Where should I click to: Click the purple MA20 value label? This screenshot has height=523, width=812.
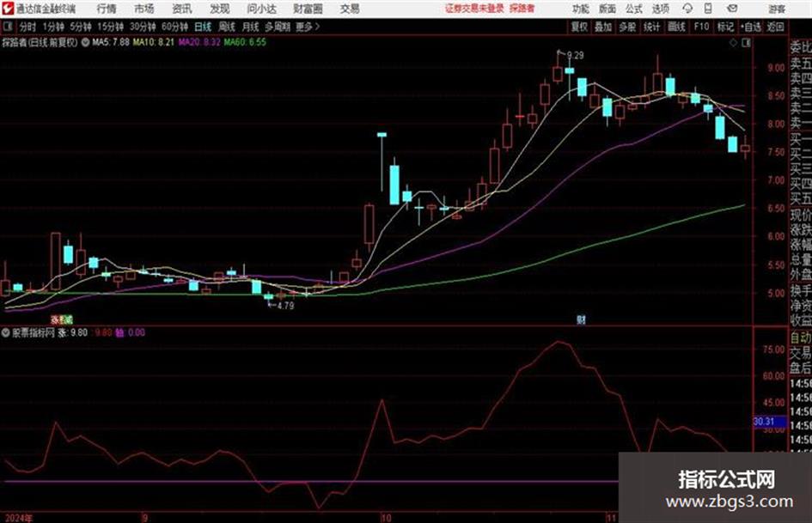pos(199,42)
